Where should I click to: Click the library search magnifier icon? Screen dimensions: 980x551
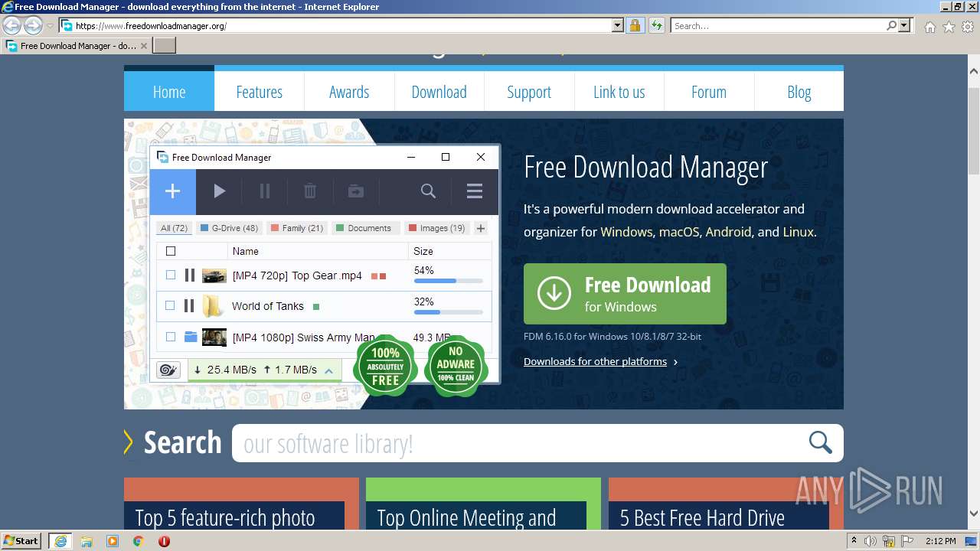point(820,442)
